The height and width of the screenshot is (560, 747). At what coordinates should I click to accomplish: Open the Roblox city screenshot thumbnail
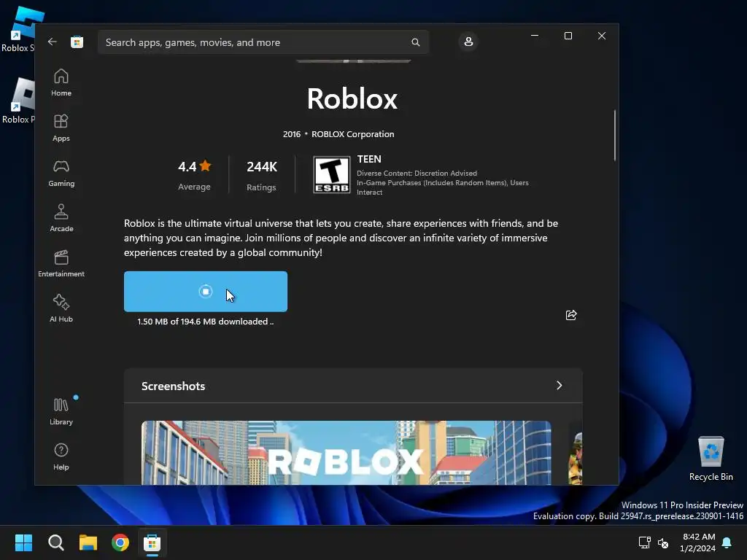347,452
